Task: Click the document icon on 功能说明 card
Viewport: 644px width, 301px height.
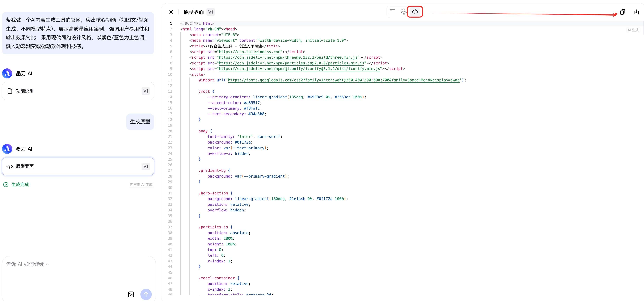Action: click(10, 91)
